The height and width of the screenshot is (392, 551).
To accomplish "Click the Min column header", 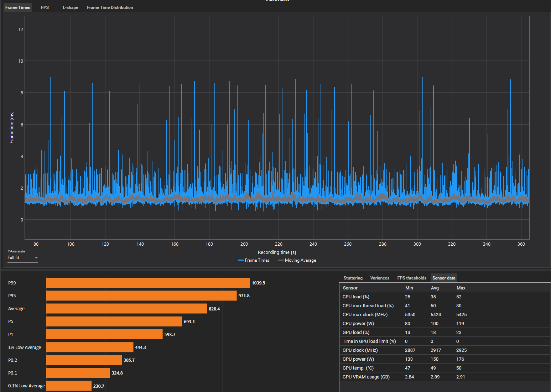I will 409,288.
